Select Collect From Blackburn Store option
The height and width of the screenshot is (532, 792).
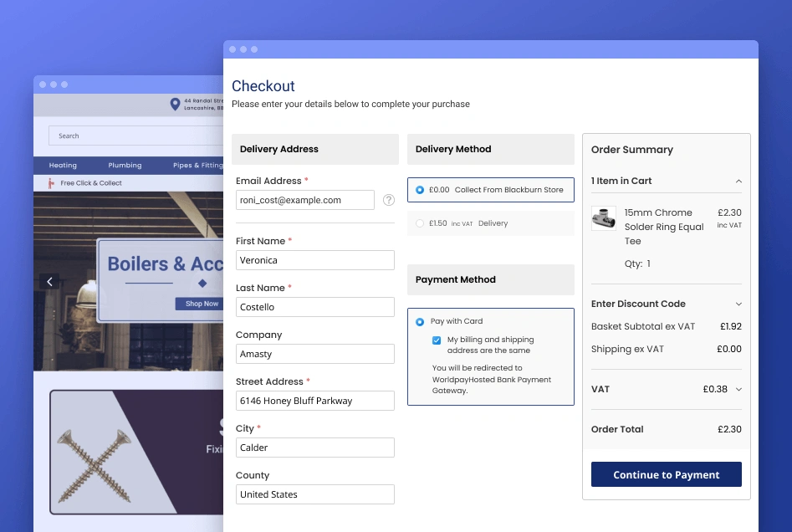point(420,190)
